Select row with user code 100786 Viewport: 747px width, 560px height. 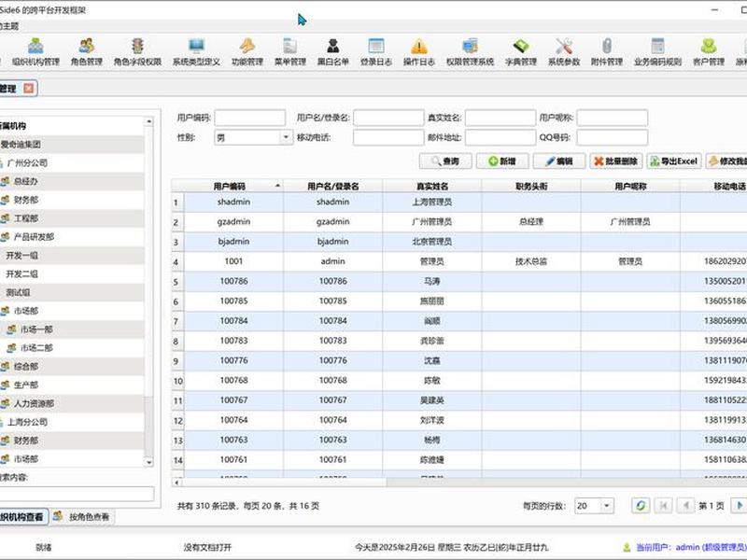pyautogui.click(x=459, y=281)
